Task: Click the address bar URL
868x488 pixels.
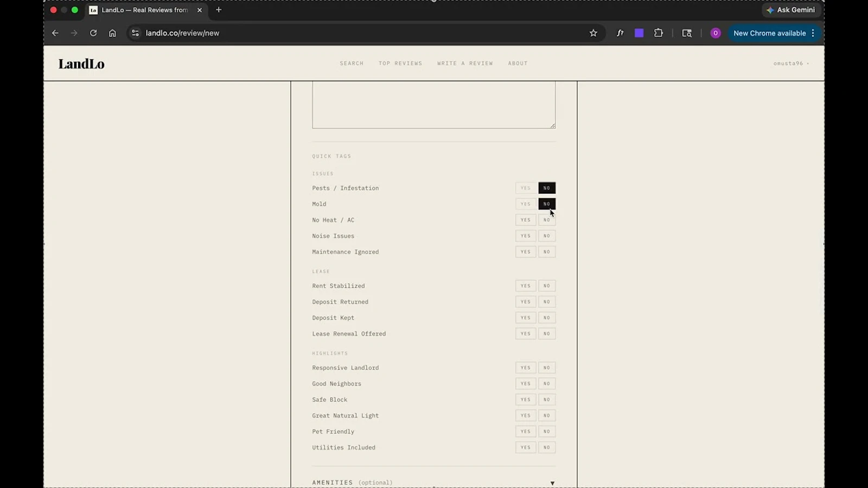Action: click(x=182, y=33)
